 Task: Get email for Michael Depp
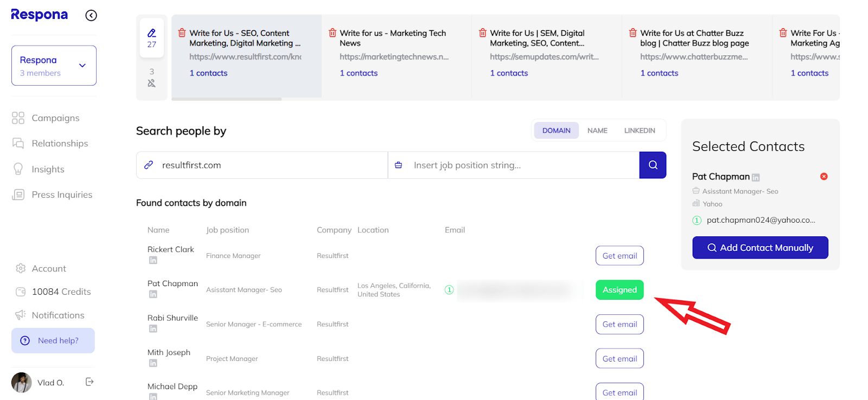click(620, 392)
